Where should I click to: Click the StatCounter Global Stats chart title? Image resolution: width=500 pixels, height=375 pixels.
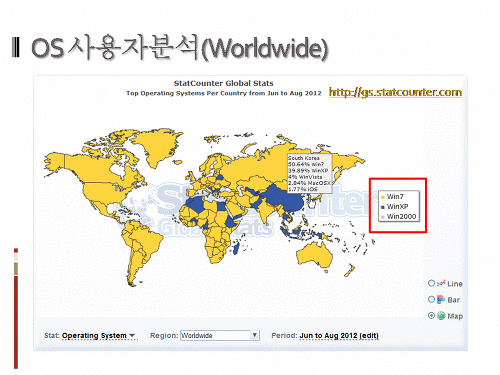224,83
